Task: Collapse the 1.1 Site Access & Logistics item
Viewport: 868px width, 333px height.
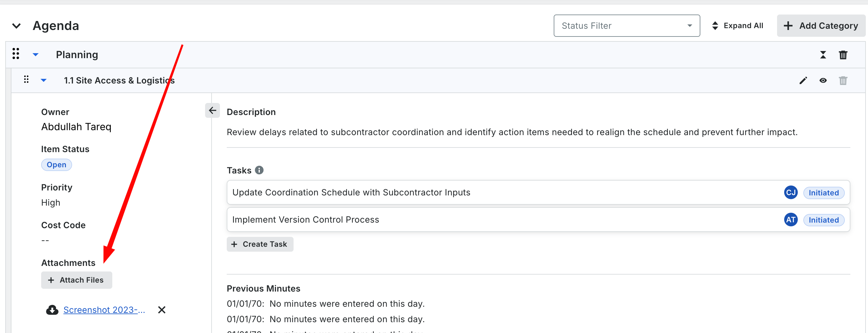Action: pyautogui.click(x=44, y=80)
